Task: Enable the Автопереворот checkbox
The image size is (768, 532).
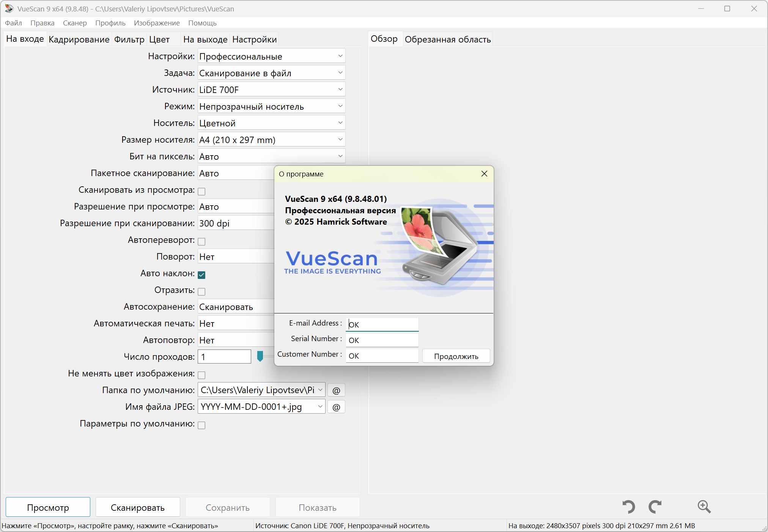Action: (x=201, y=241)
